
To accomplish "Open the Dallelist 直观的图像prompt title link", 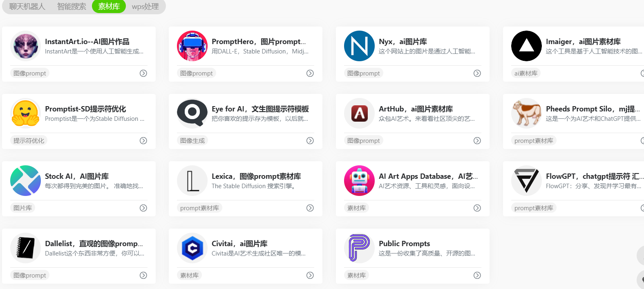I will tap(94, 244).
